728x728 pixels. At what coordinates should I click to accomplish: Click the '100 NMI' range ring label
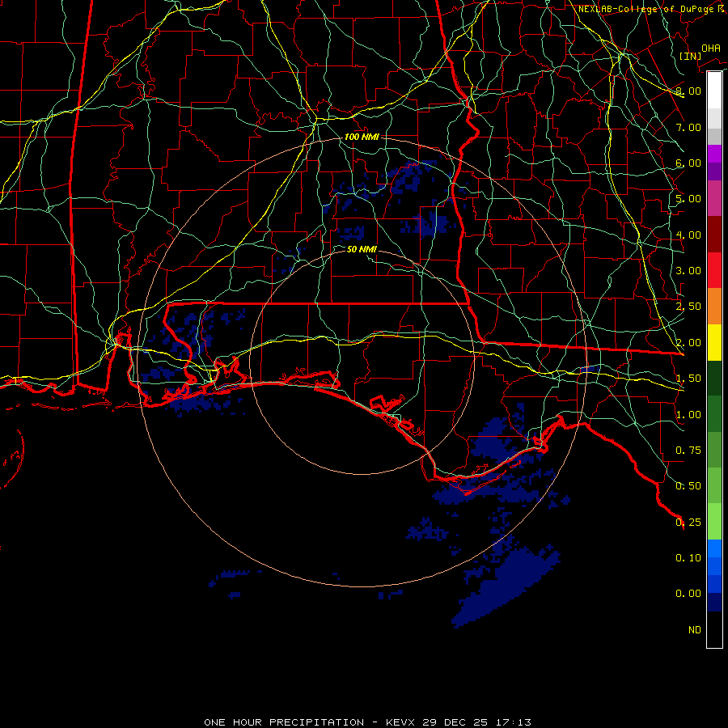[362, 137]
